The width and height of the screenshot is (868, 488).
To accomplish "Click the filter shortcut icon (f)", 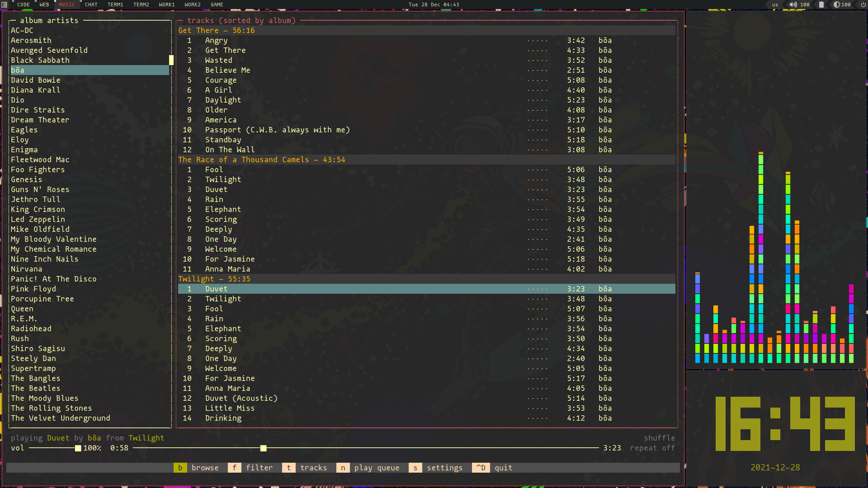I will (235, 468).
